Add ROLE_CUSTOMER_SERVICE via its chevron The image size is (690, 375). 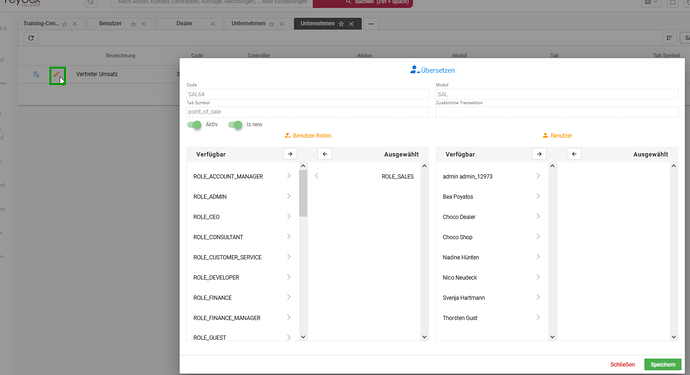289,257
